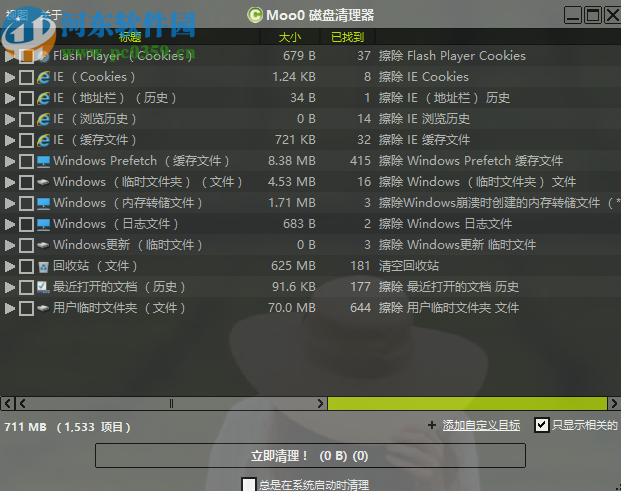Image resolution: width=621 pixels, height=491 pixels.
Task: Check the IE 地址栏 历史 checkbox
Action: pos(26,98)
